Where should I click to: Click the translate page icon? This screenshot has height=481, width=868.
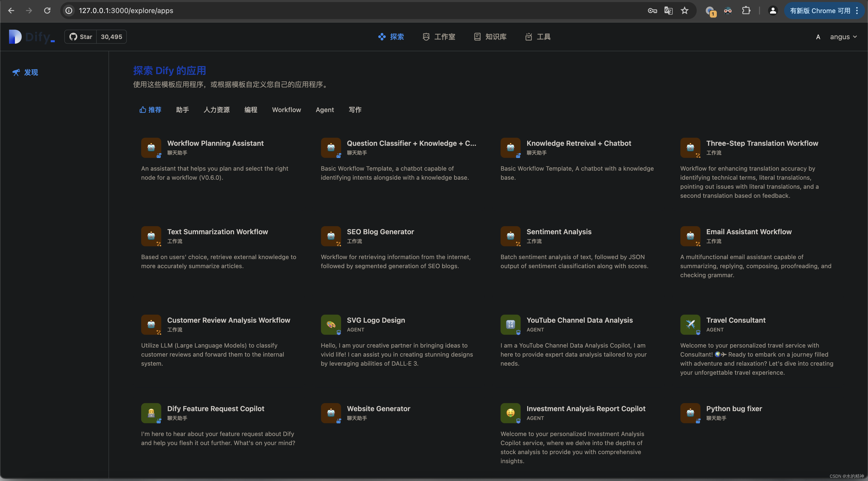(x=668, y=11)
